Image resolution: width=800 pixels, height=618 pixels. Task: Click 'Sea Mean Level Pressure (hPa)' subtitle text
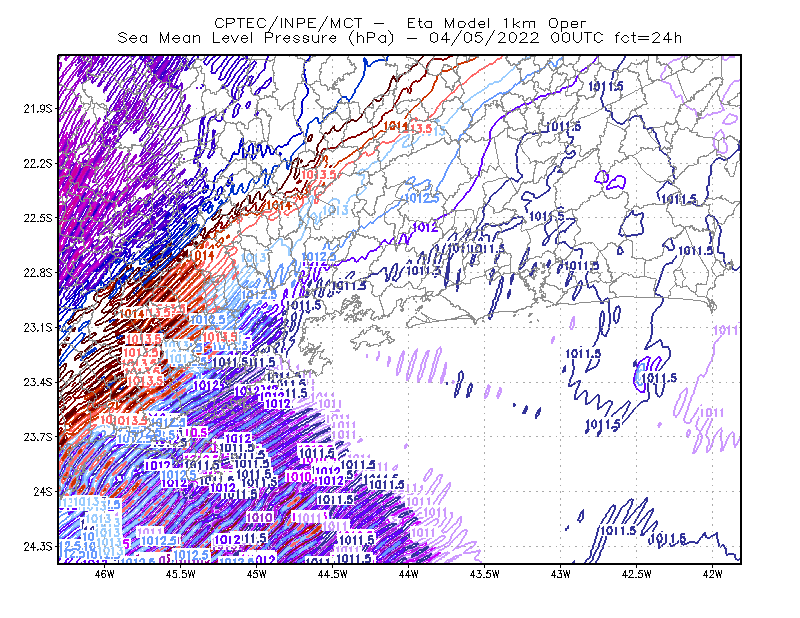(256, 38)
